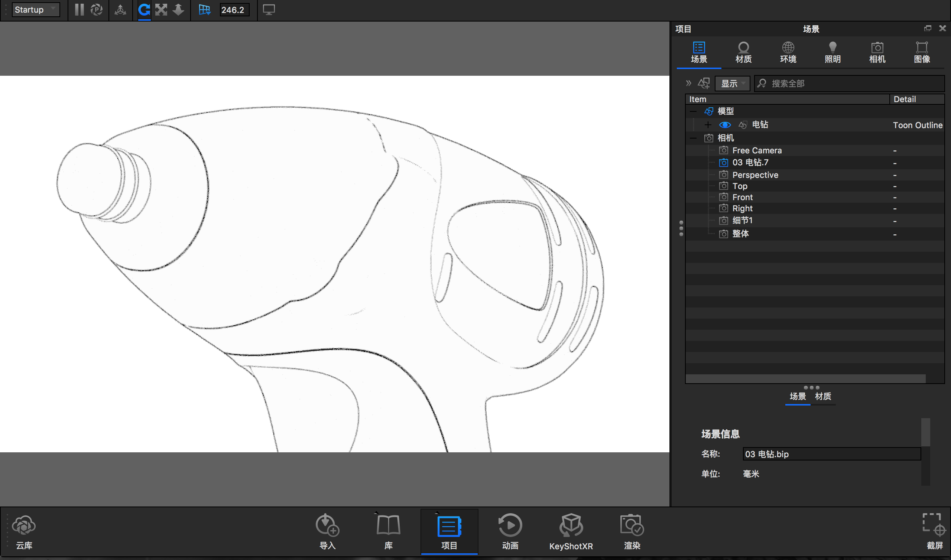The image size is (951, 560).
Task: Switch to the 照明 Lighting tab
Action: click(x=832, y=52)
